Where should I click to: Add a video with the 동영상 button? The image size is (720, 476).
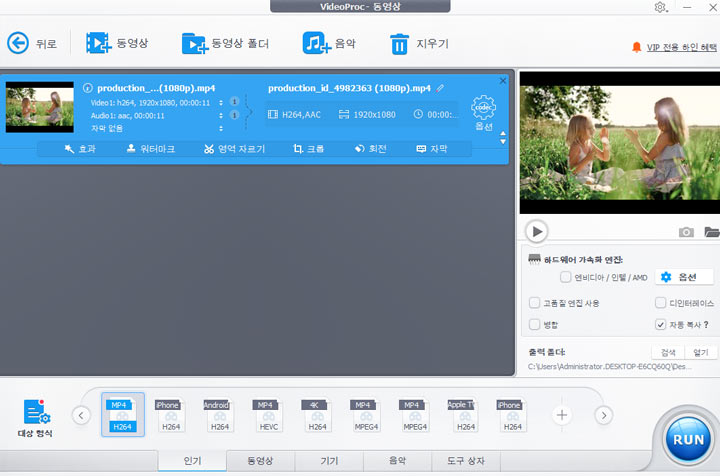117,43
